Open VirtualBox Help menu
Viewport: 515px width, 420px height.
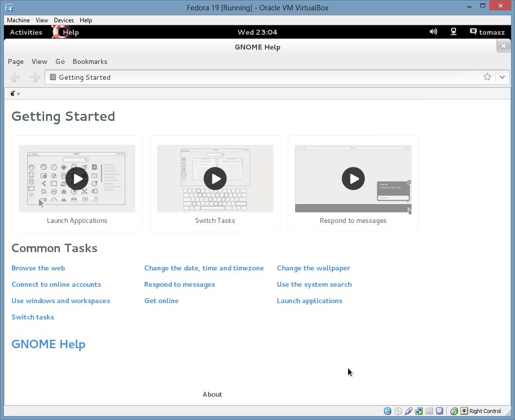(86, 20)
